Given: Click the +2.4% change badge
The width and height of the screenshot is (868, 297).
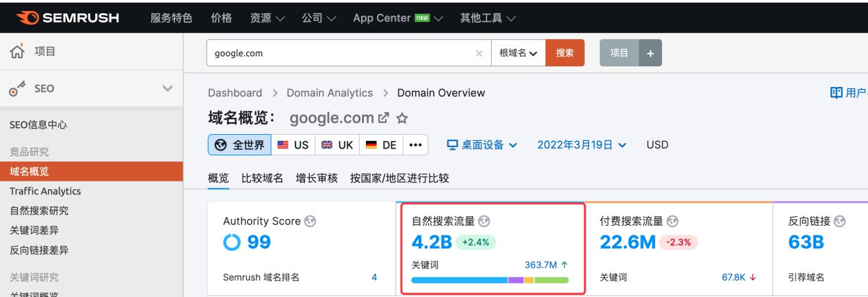Looking at the screenshot, I should click(476, 242).
